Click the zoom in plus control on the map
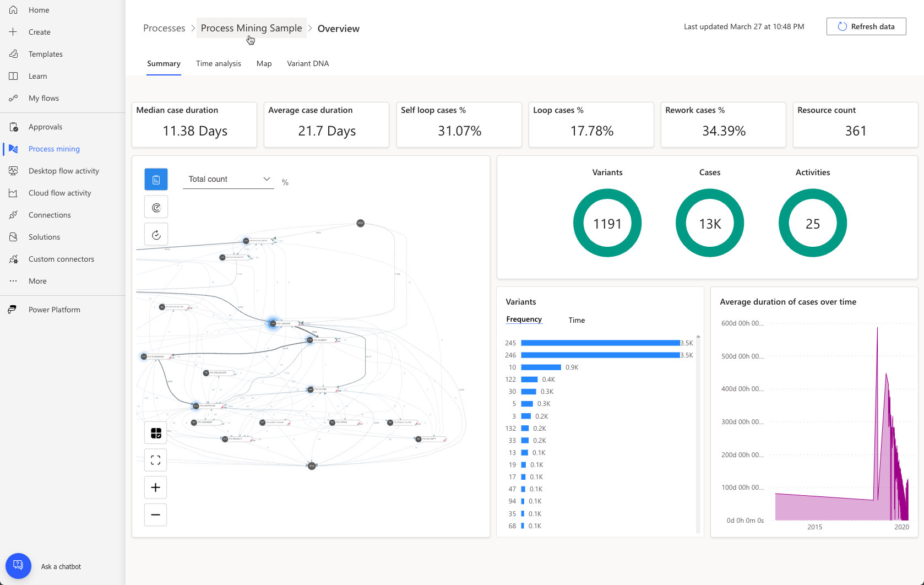924x585 pixels. [156, 487]
